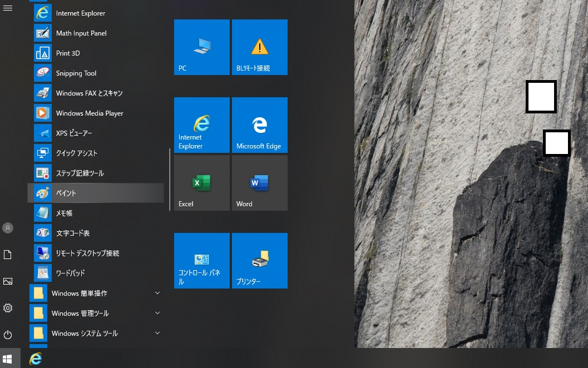Screen dimensions: 588x368
Task: Open the Windows 簡単操作 folder
Action: click(96, 293)
